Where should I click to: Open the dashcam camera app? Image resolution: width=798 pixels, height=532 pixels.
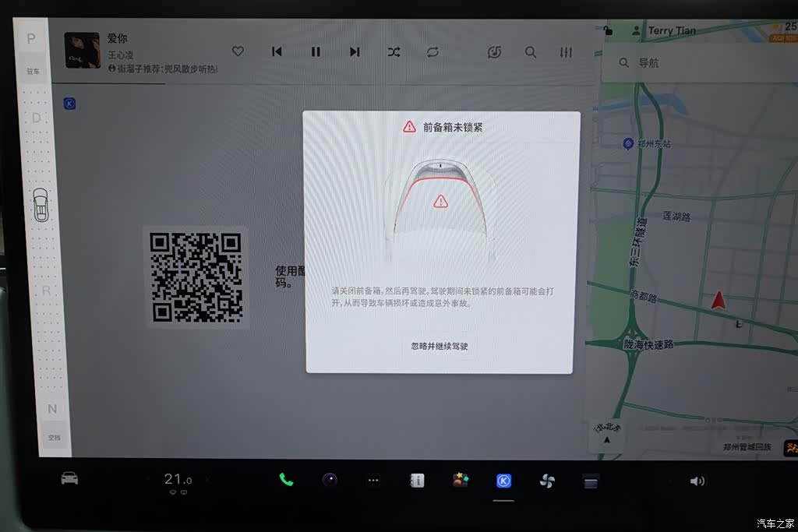click(x=330, y=480)
